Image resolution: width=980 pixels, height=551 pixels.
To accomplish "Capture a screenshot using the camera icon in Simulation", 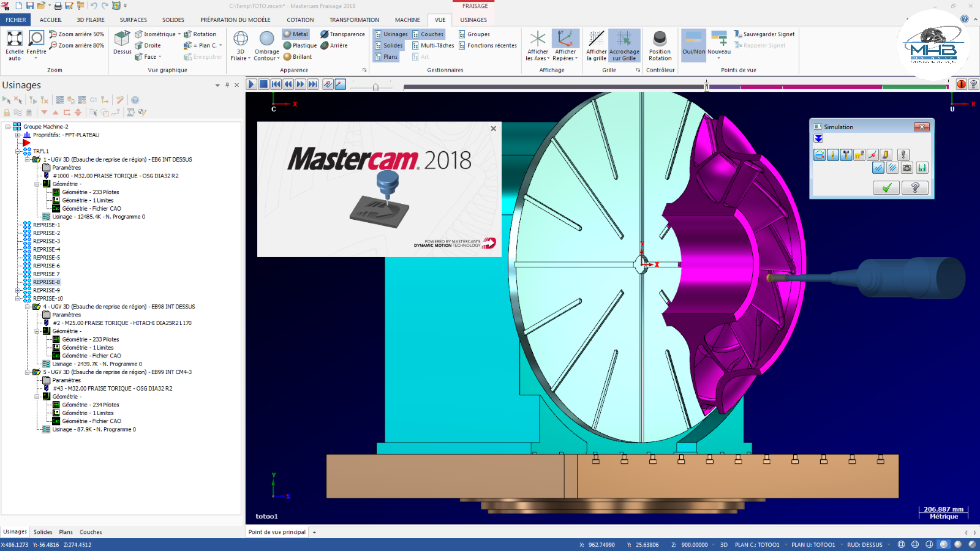I will 907,167.
